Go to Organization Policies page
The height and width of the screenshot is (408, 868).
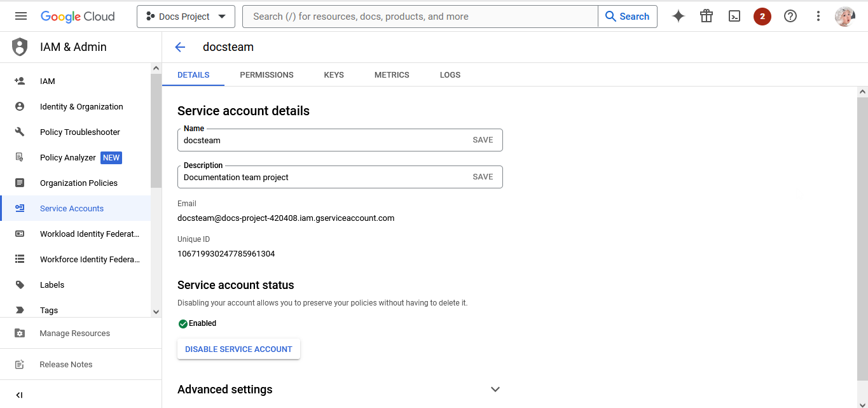click(75, 183)
